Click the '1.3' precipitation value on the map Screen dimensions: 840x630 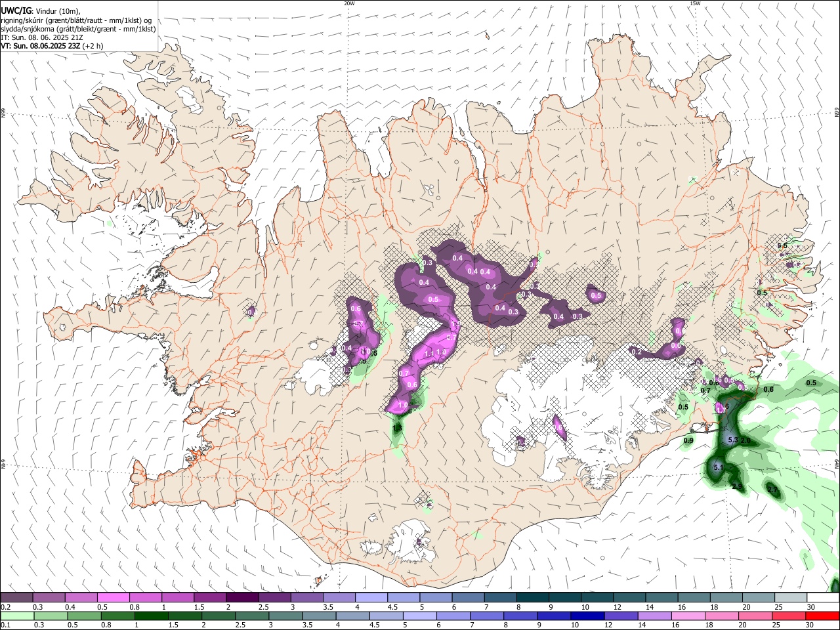pyautogui.click(x=397, y=428)
